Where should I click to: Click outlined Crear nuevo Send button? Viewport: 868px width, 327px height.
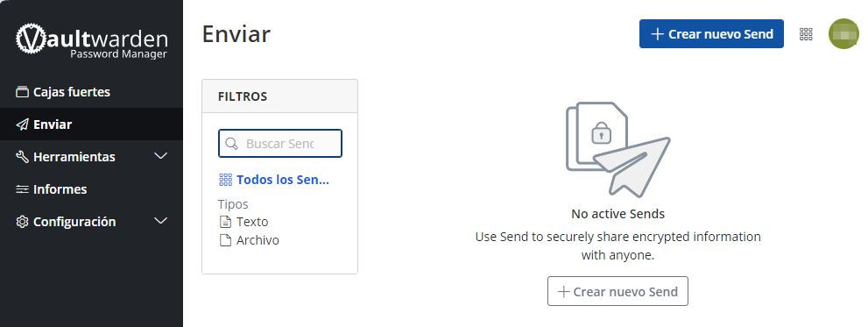tap(617, 292)
